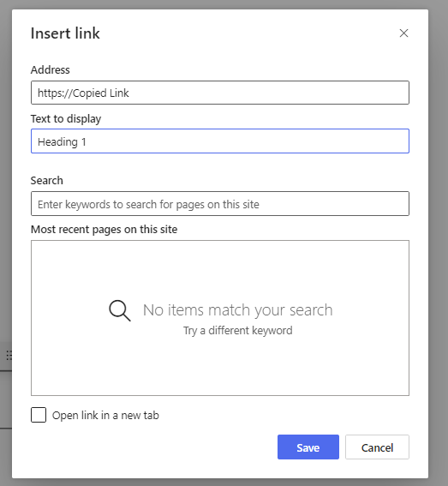Click into the Text to display field
Screen dimensions: 448x486
tap(220, 141)
